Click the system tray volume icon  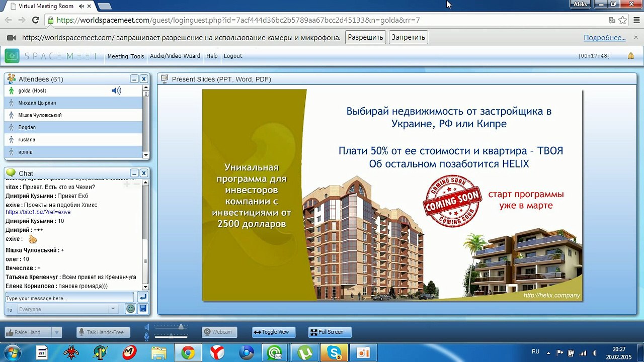point(595,352)
